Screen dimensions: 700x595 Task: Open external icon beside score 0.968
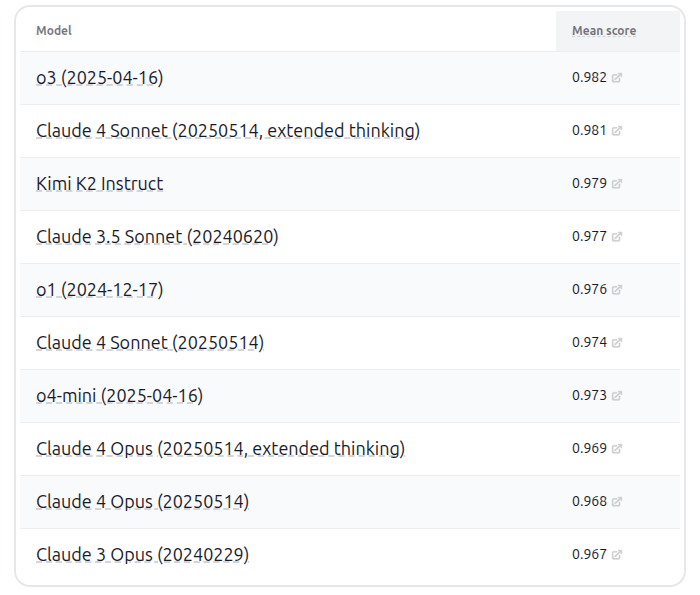617,502
